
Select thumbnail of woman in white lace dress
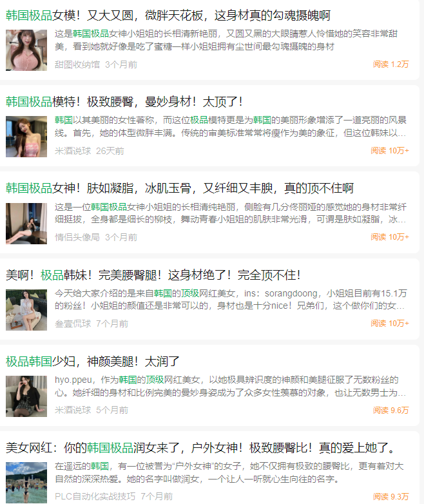(26, 310)
